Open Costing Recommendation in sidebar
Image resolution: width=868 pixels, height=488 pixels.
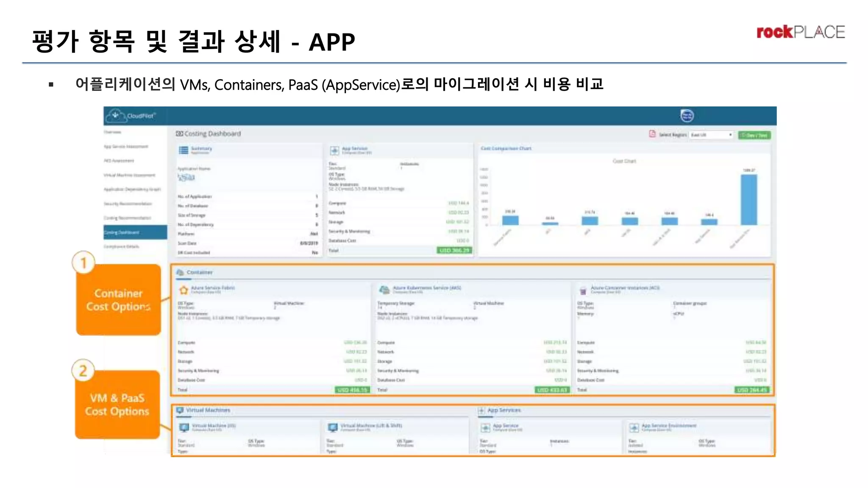(127, 218)
